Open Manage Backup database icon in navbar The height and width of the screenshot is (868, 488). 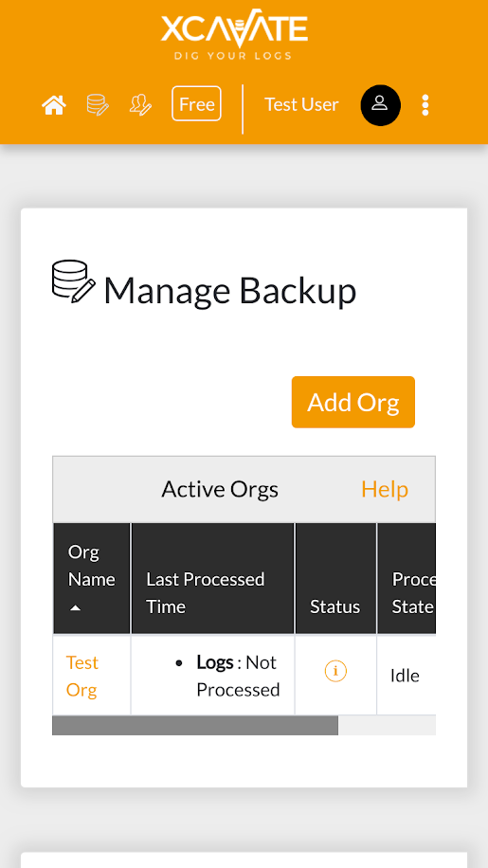tap(98, 104)
